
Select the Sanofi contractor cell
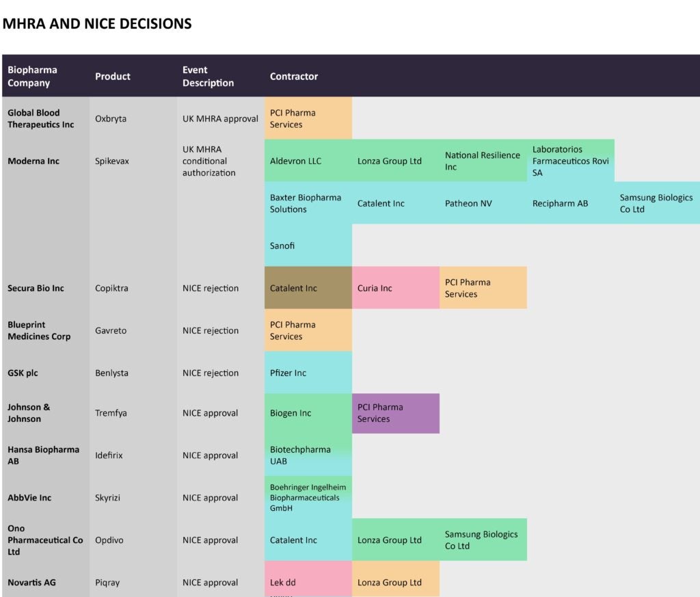[308, 246]
